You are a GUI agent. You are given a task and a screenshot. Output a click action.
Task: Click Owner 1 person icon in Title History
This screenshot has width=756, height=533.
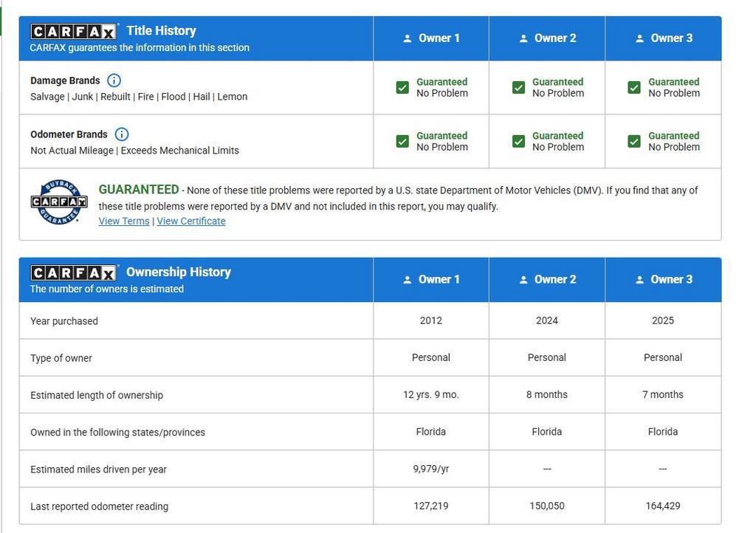pos(408,38)
